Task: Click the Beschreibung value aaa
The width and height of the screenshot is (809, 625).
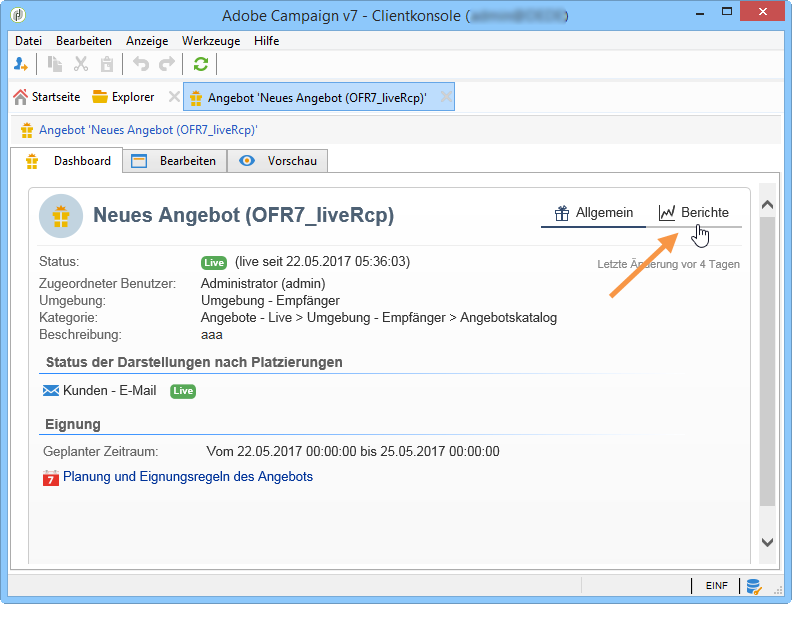Action: tap(212, 335)
